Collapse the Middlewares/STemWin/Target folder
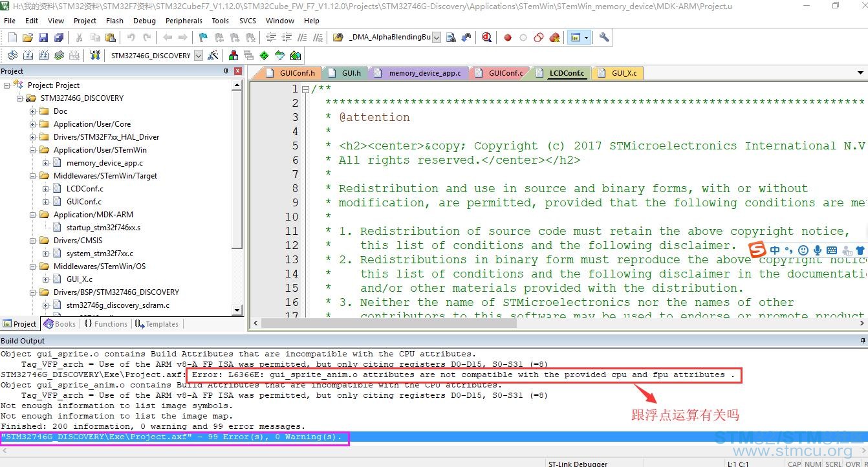 [32, 176]
